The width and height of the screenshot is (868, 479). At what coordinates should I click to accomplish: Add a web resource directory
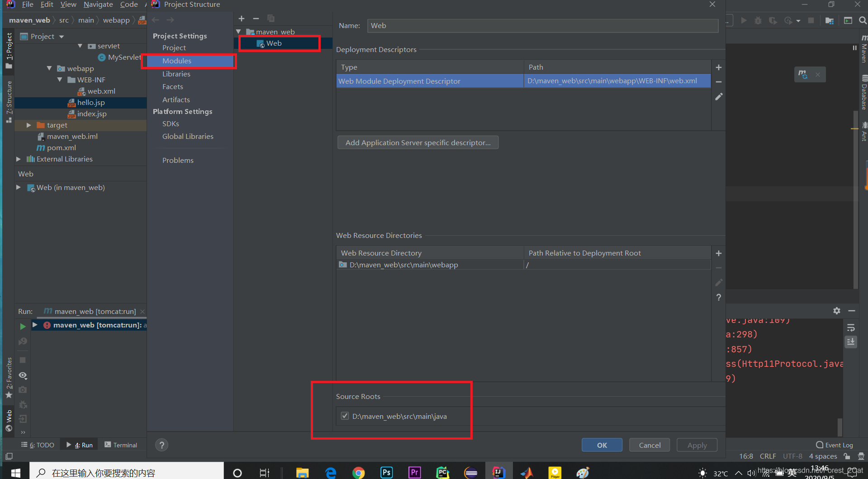[x=718, y=253]
